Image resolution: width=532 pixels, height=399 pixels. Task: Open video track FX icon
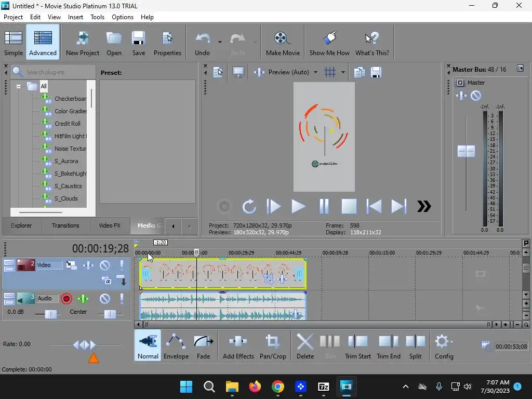click(88, 265)
